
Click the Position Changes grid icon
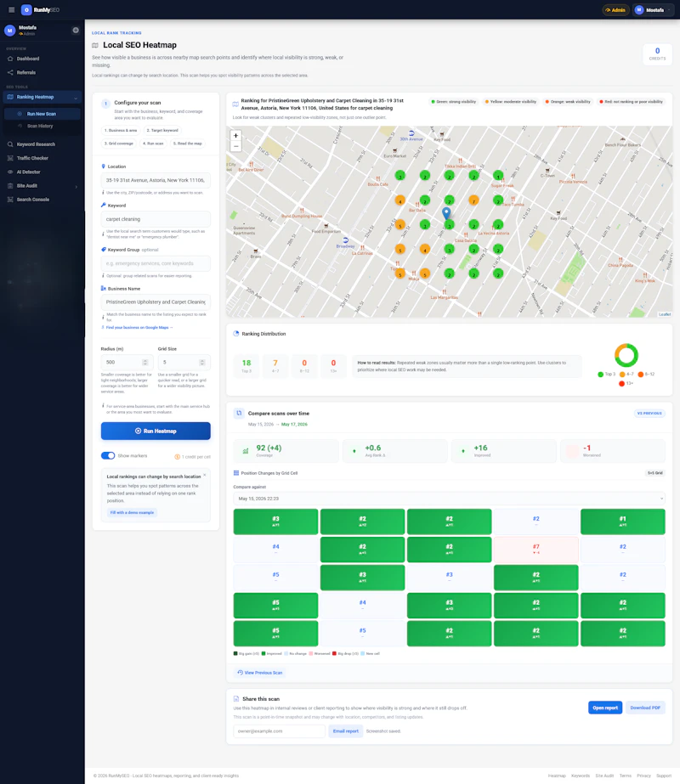[236, 473]
